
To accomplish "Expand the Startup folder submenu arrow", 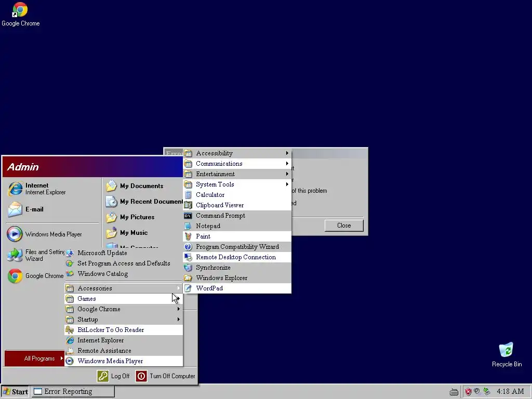I will coord(179,320).
